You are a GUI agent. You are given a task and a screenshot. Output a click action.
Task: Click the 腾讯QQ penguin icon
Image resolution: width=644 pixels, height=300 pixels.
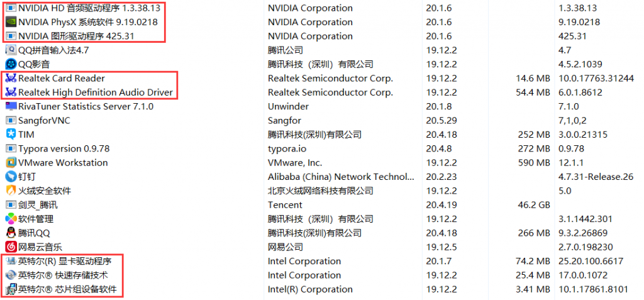(x=11, y=233)
